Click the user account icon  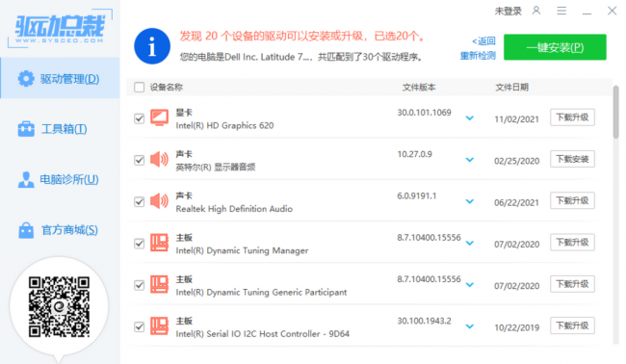[536, 11]
